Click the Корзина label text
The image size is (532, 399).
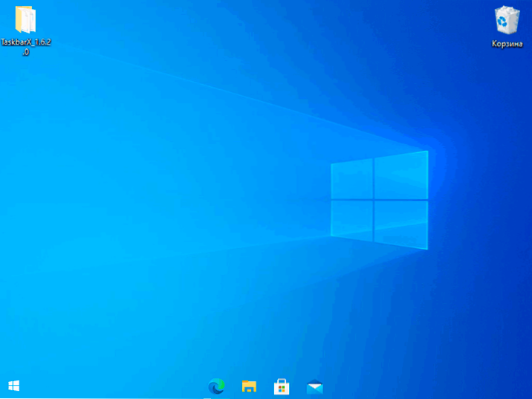tap(507, 44)
